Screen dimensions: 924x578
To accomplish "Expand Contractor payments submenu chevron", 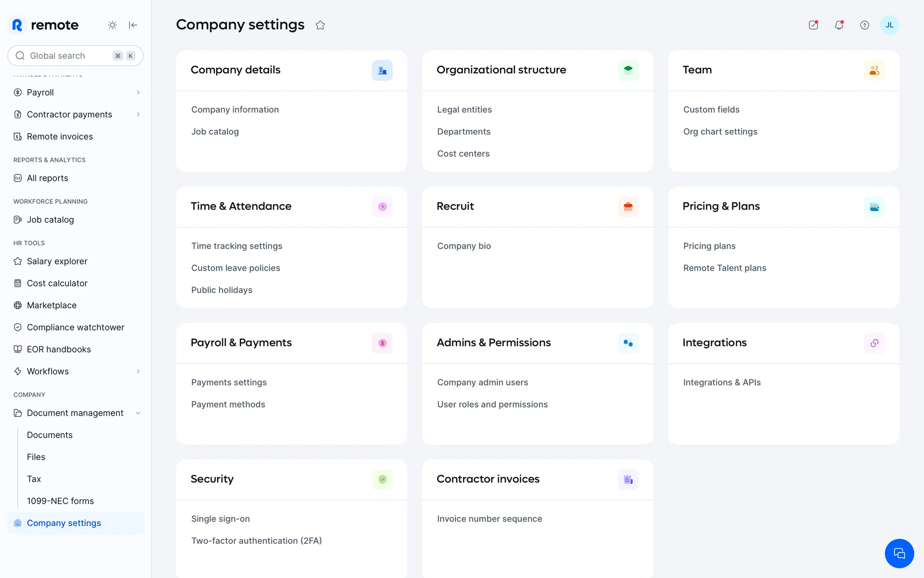I will click(138, 115).
